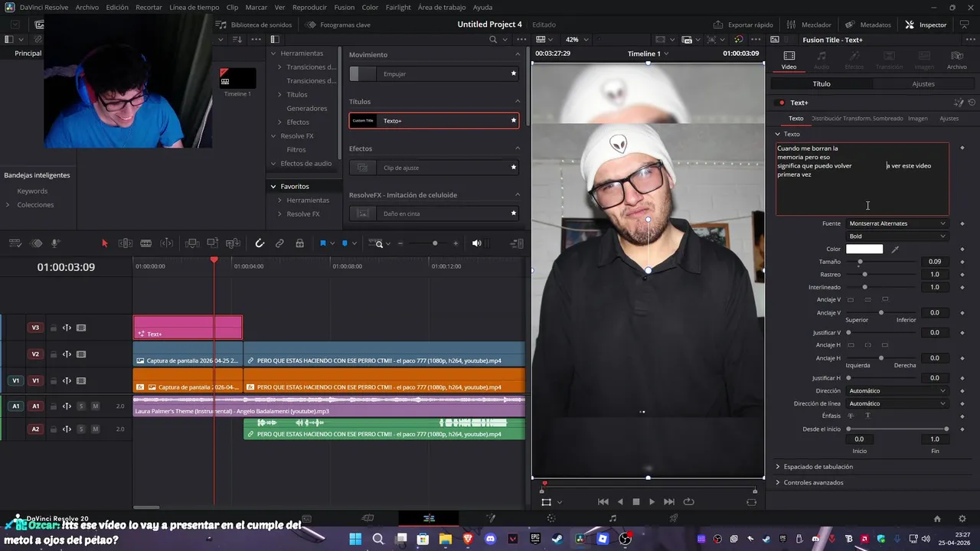The height and width of the screenshot is (551, 980).
Task: Open Fuente Montserrat Alternates dropdown
Action: point(897,223)
